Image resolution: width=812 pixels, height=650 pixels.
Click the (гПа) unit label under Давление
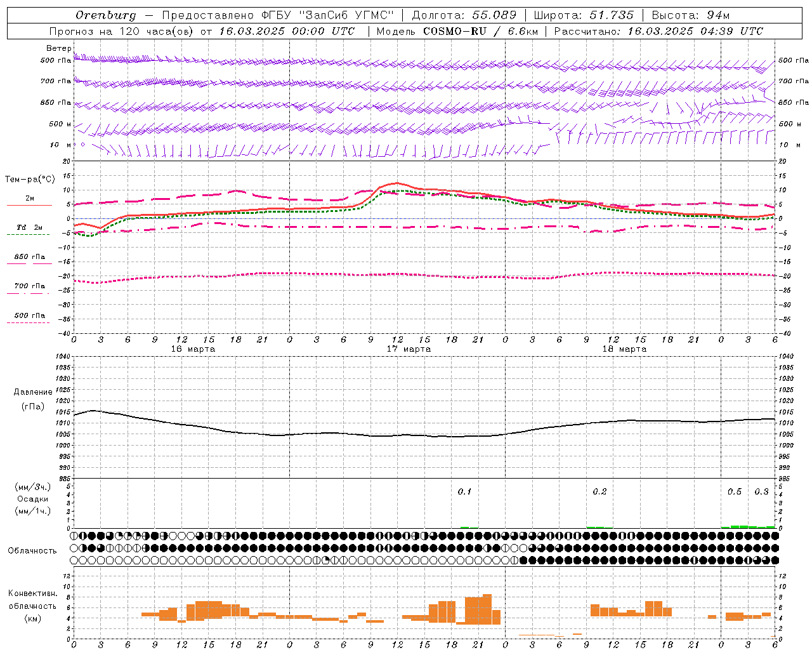[x=33, y=407]
